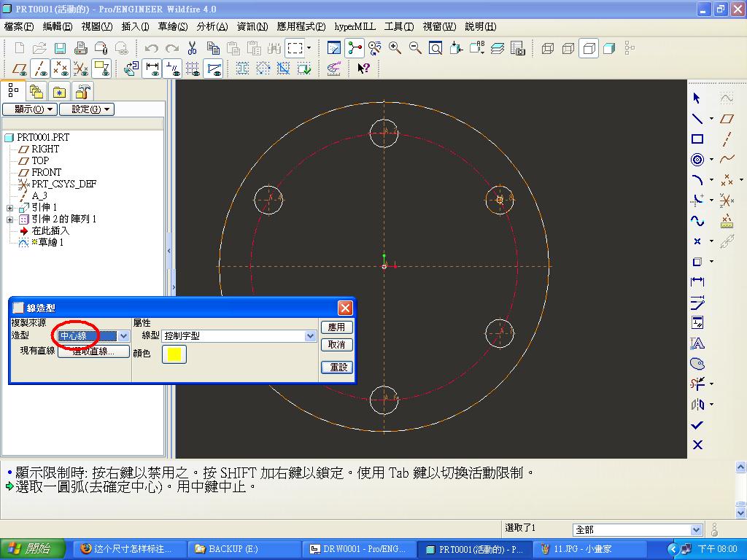Click the Refit view icon

[436, 48]
